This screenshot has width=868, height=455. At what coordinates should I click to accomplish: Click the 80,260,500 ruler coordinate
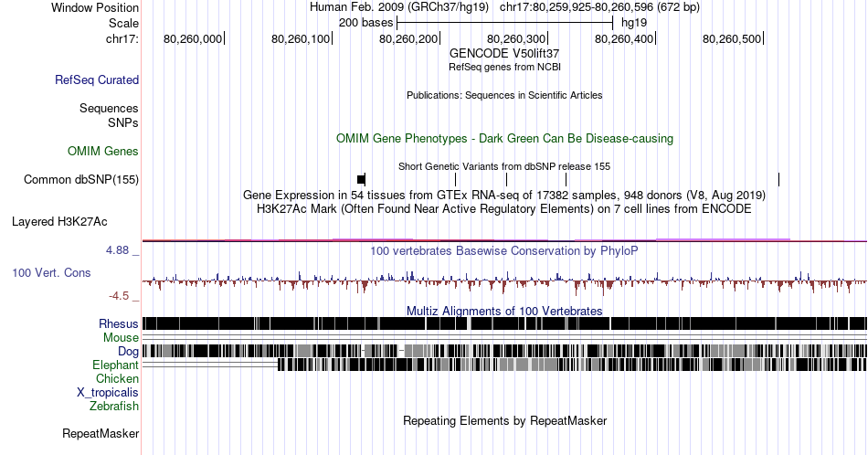[x=732, y=38]
